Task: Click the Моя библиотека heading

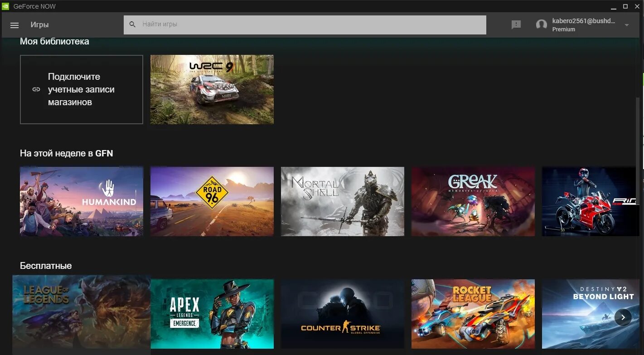Action: pos(54,41)
